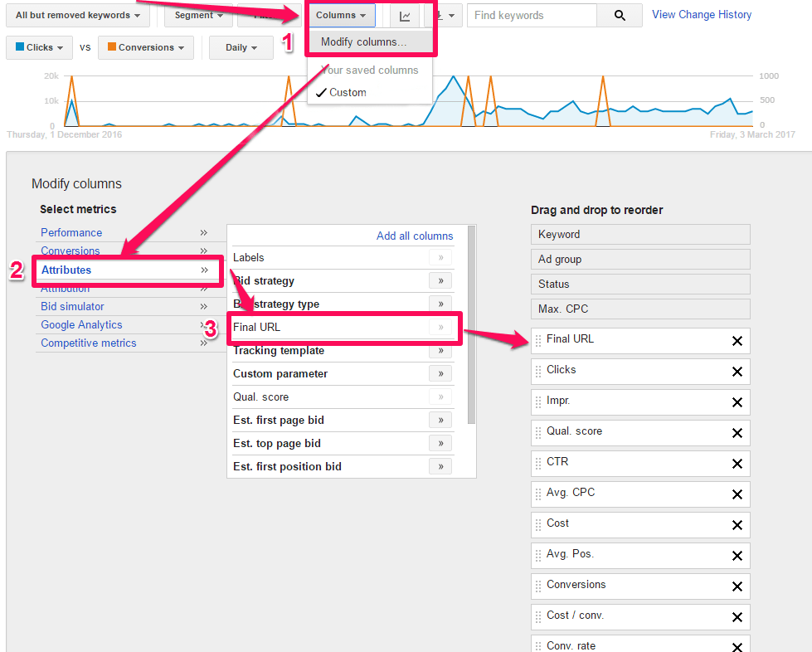Viewport: 812px width, 652px height.
Task: Click the Add all columns link
Action: pyautogui.click(x=415, y=236)
